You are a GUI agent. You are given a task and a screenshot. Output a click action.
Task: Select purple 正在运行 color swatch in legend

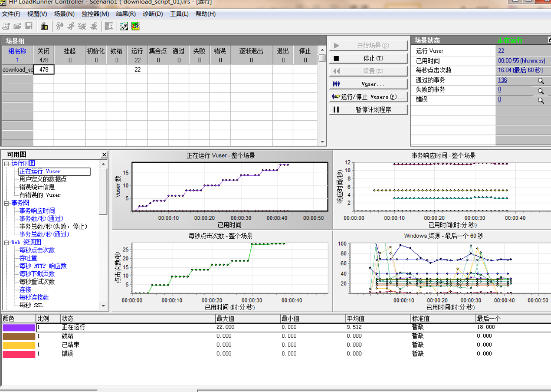(x=18, y=327)
